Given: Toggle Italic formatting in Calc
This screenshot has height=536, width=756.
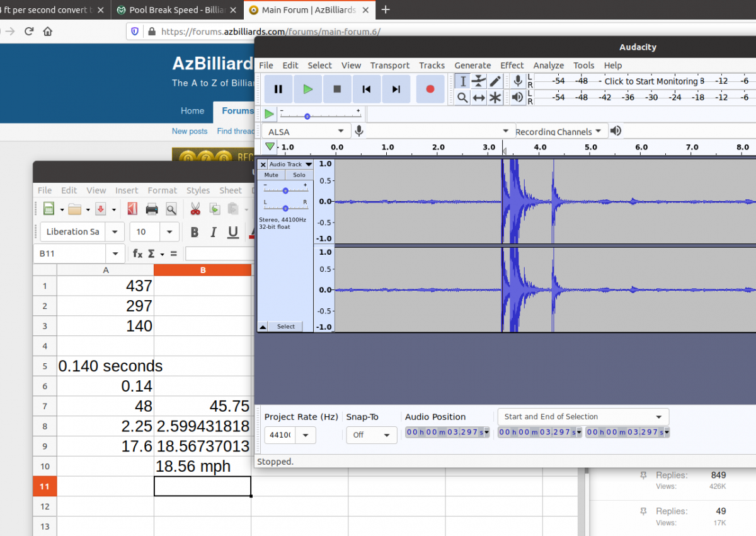Looking at the screenshot, I should (x=214, y=232).
